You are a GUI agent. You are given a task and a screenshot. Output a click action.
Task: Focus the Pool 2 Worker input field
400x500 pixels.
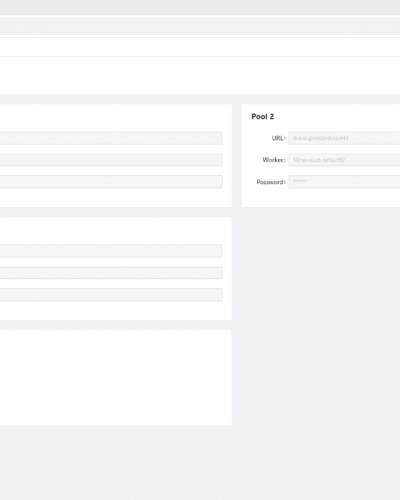tap(344, 160)
